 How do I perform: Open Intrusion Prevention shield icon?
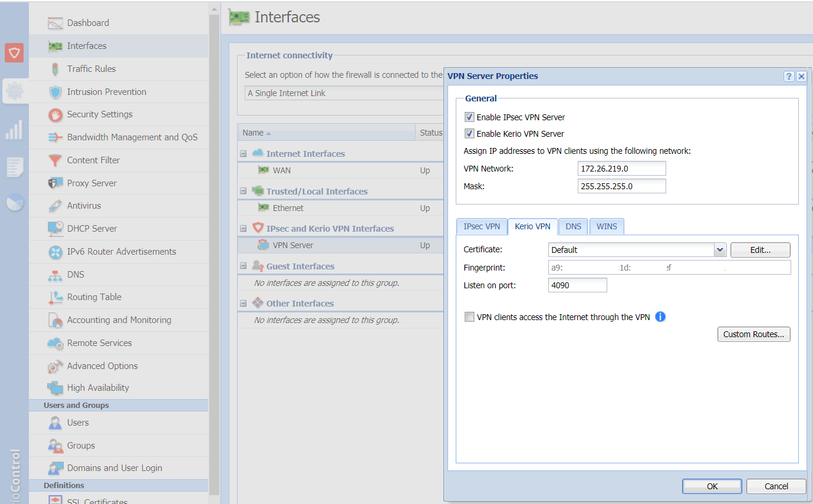(55, 92)
